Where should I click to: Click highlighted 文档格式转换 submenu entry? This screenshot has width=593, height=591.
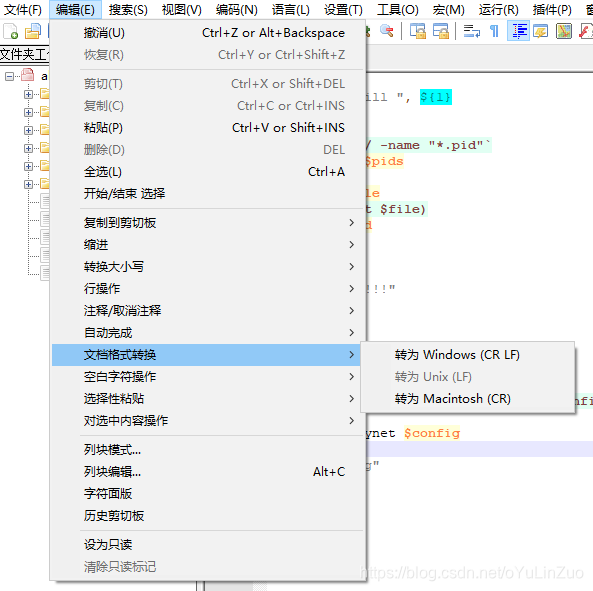[207, 355]
